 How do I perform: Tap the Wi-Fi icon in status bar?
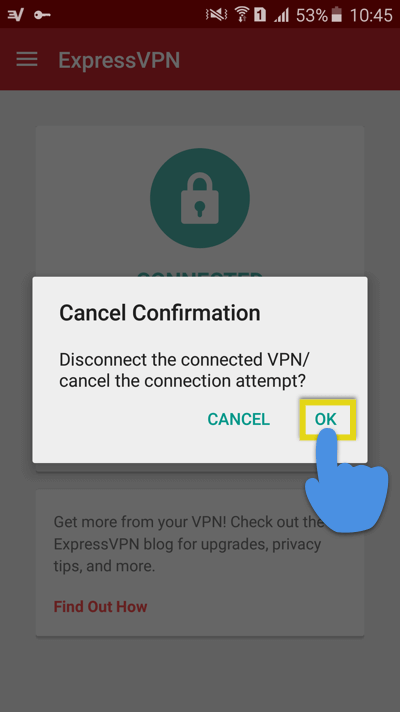tap(242, 15)
